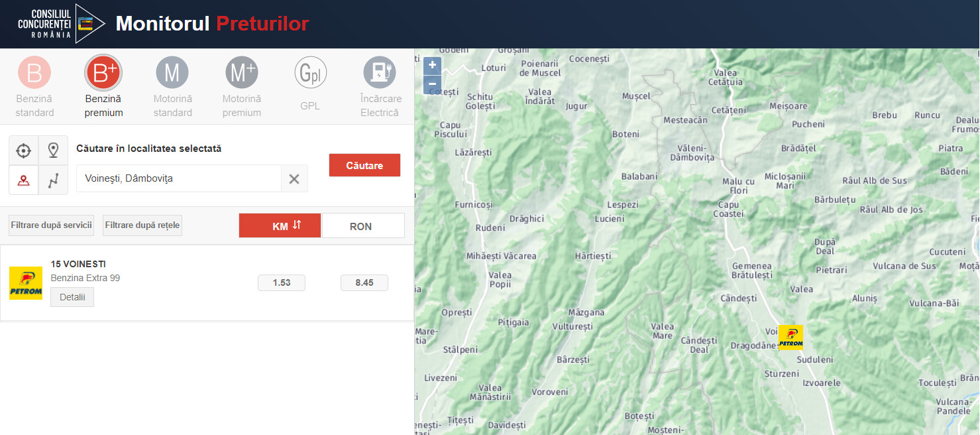Viewport: 980px width, 435px height.
Task: Open the Filtrare după rețele filter
Action: coord(142,225)
